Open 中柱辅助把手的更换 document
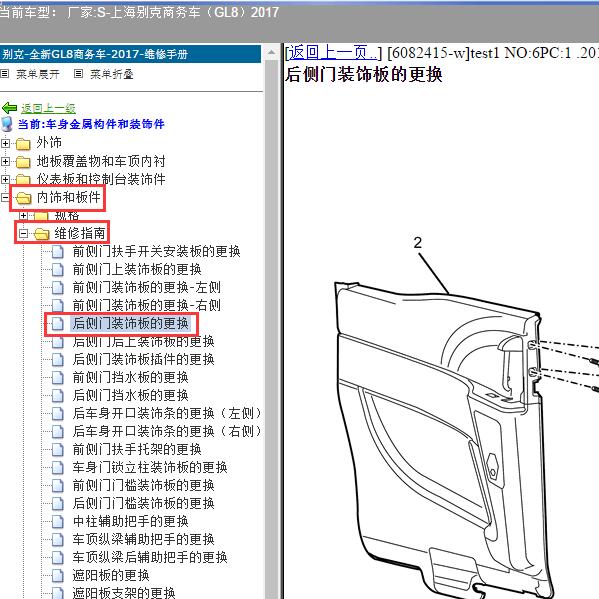The height and width of the screenshot is (599, 599). (x=130, y=521)
